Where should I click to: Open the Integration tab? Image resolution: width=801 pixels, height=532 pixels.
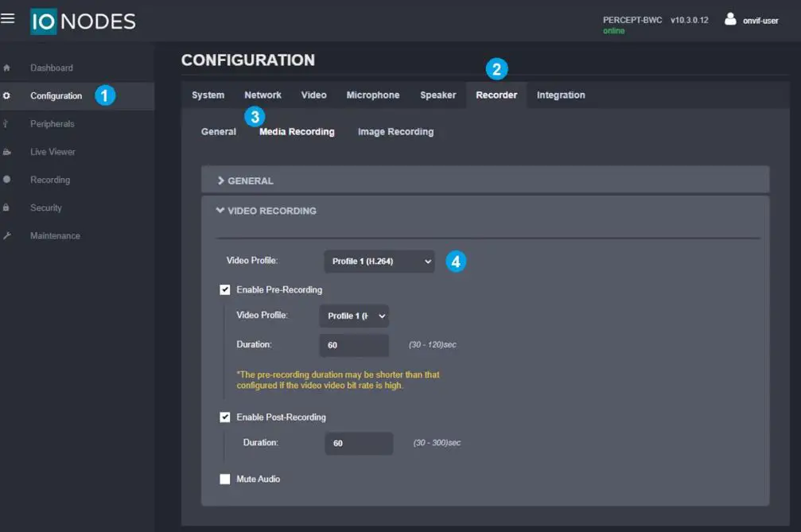click(x=561, y=95)
